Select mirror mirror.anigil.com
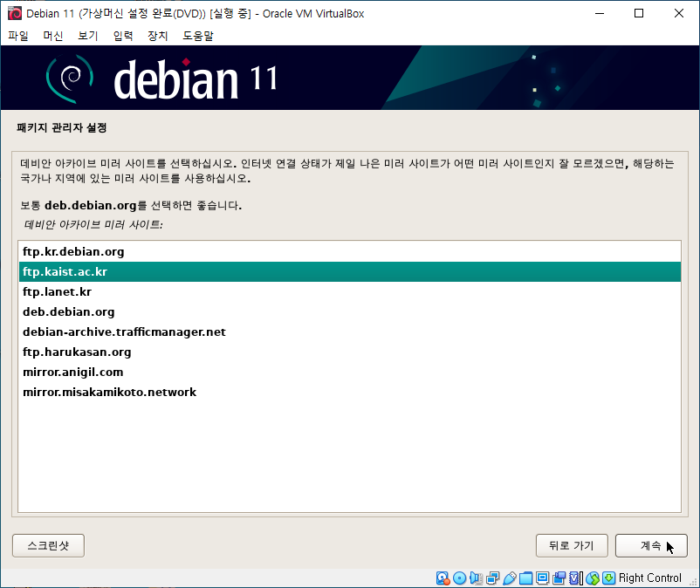This screenshot has height=588, width=700. click(x=350, y=372)
